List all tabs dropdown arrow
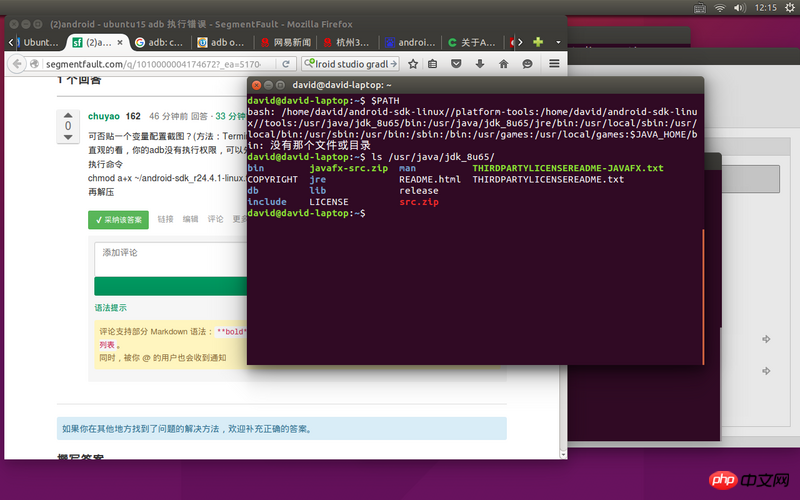800x500 pixels. (558, 42)
